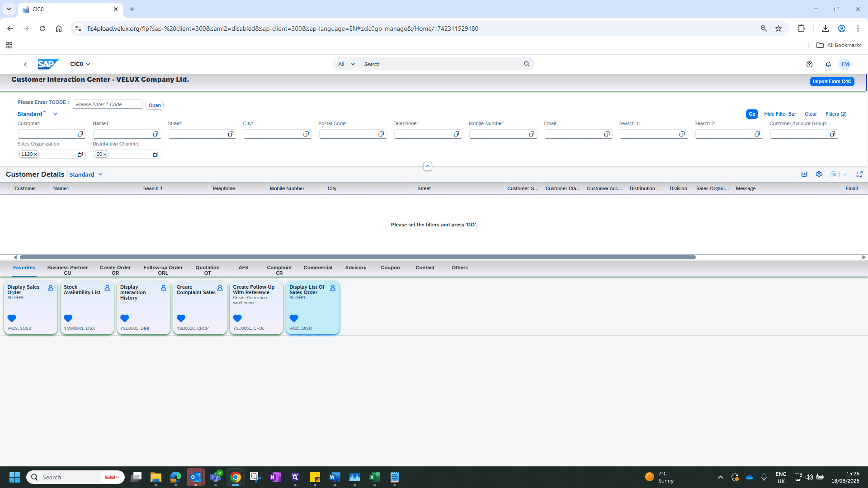
Task: Toggle favorite heart on Display List Of Sales Order
Action: point(294,318)
